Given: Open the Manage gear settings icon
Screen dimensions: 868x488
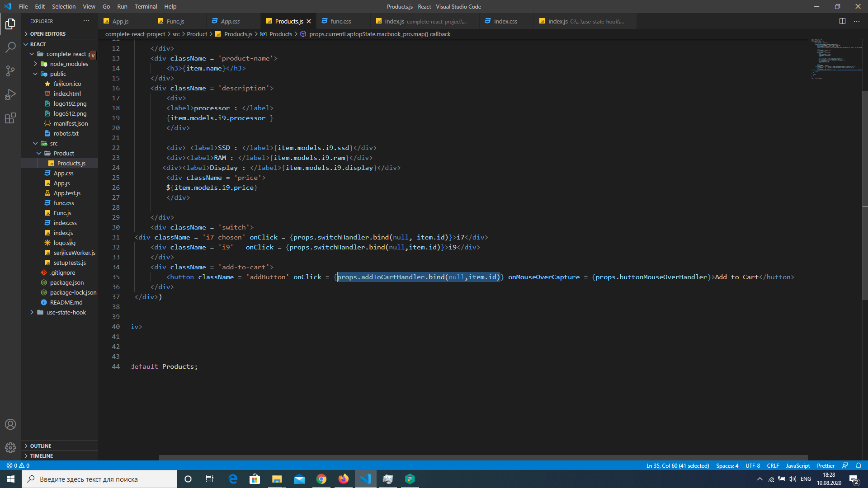Looking at the screenshot, I should [10, 448].
